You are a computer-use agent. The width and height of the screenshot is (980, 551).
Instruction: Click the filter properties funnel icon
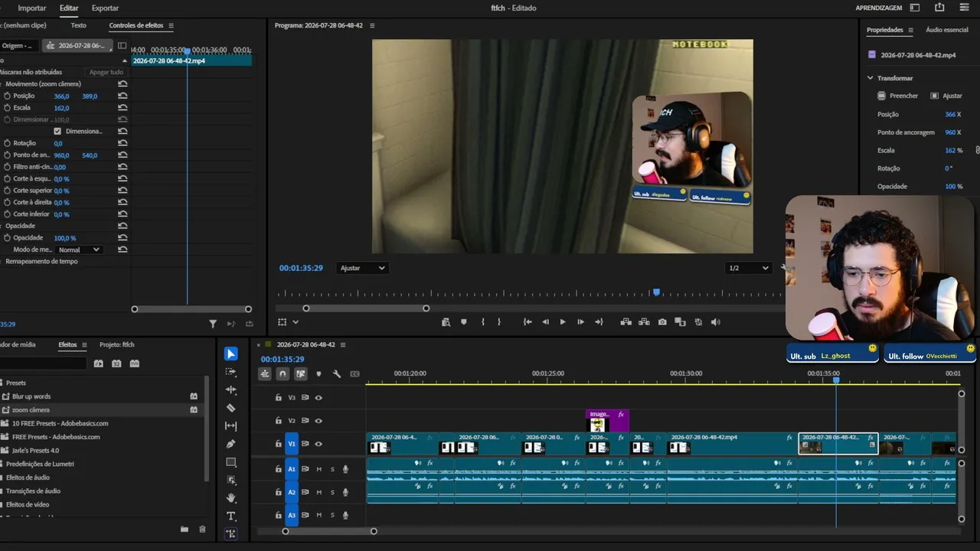(x=213, y=324)
